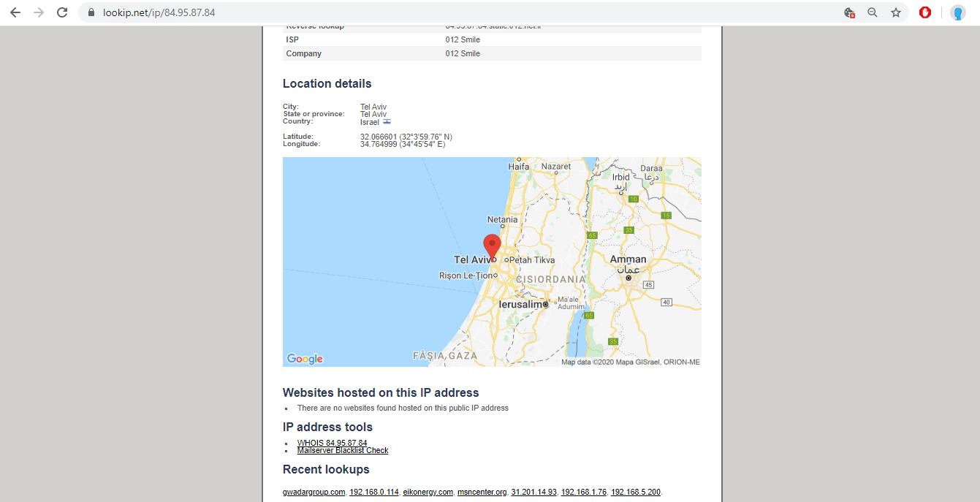View site security via the padlock icon
This screenshot has width=980, height=502.
click(91, 13)
